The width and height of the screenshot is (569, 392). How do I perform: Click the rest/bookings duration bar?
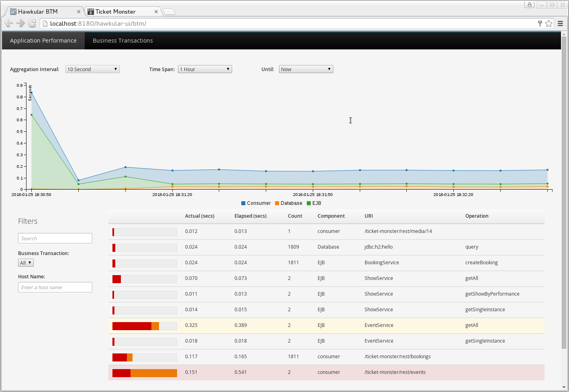pyautogui.click(x=145, y=357)
